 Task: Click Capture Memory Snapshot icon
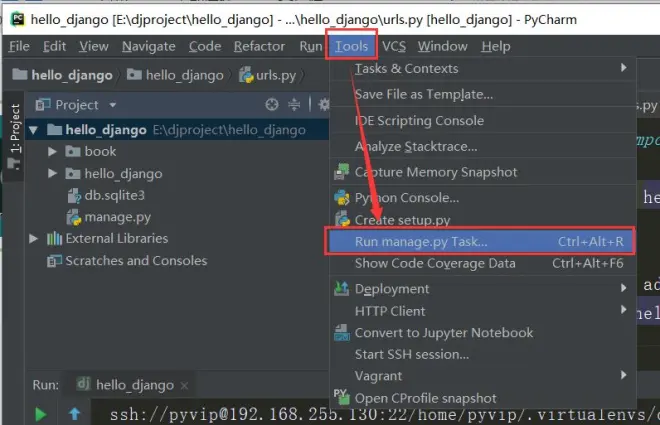pos(341,172)
